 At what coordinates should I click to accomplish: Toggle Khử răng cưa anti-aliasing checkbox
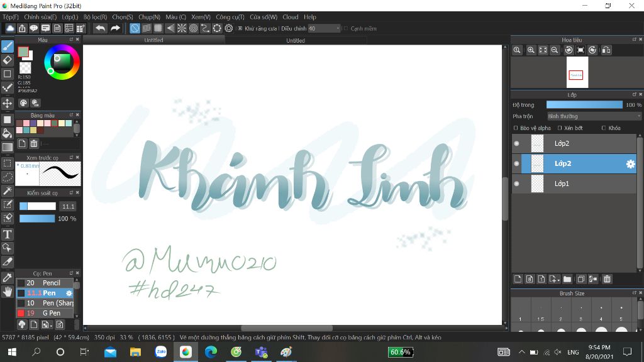click(x=240, y=28)
